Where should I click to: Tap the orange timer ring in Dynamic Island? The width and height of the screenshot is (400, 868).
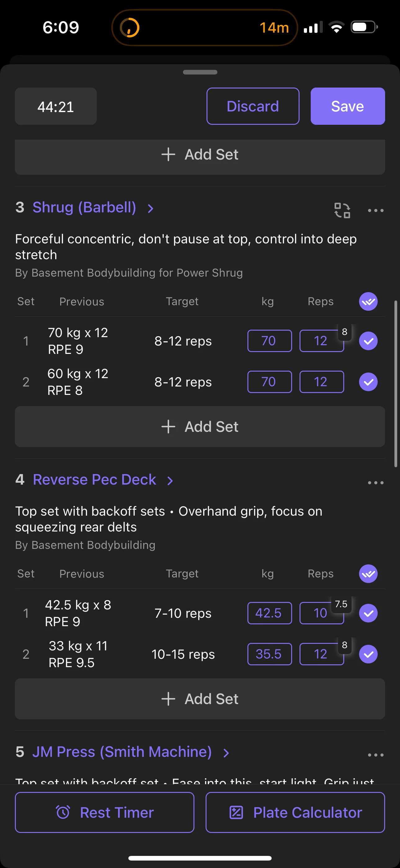point(130,27)
